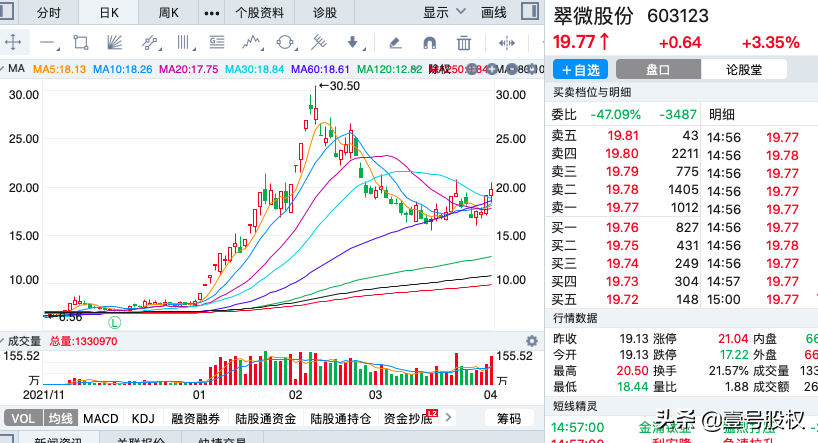Viewport: 818px width, 443px height.
Task: Select the parallel channel line tool
Action: point(150,42)
